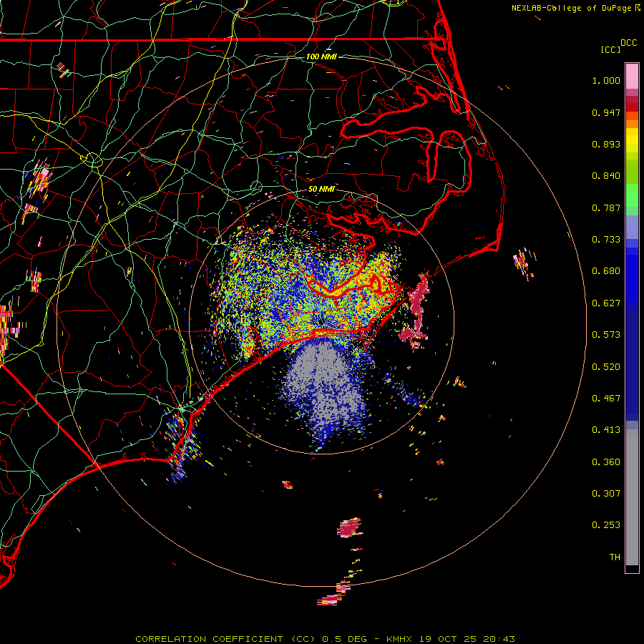Select the DCC product label
Viewport: 644px width, 644px height.
(x=628, y=43)
